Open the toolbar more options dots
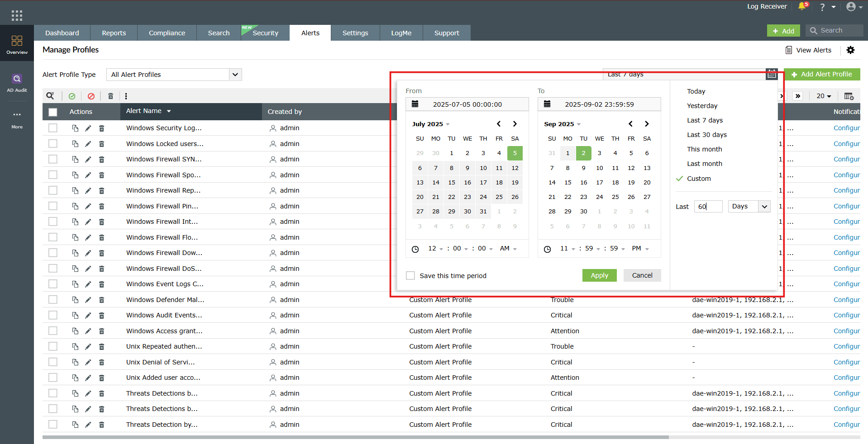 click(x=126, y=96)
